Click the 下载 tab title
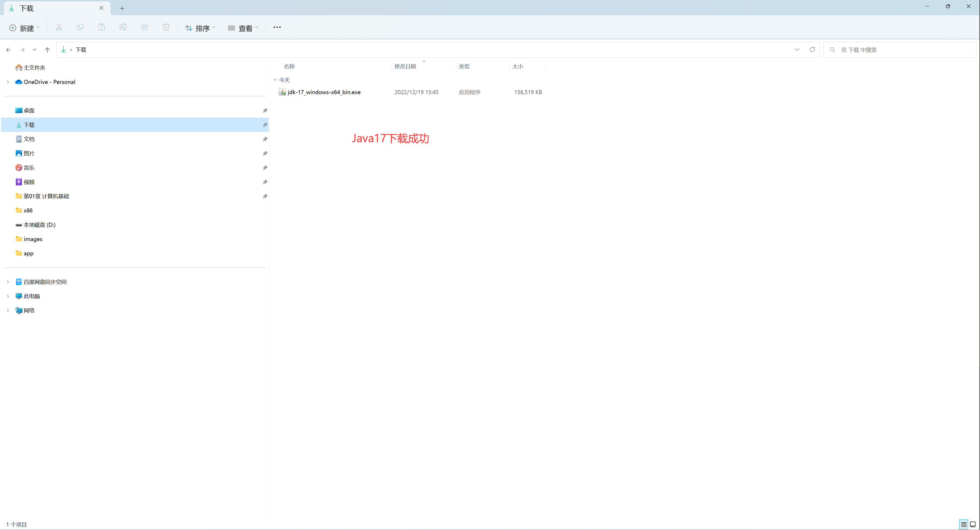The height and width of the screenshot is (530, 980). 27,8
